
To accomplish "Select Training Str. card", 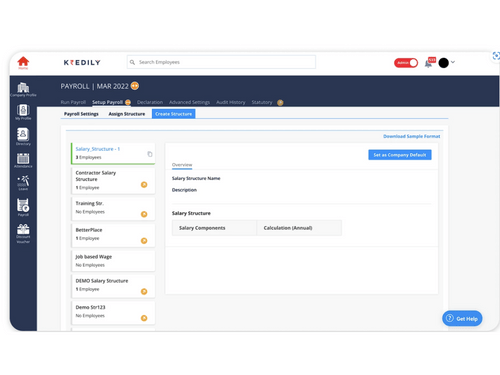I will click(113, 209).
